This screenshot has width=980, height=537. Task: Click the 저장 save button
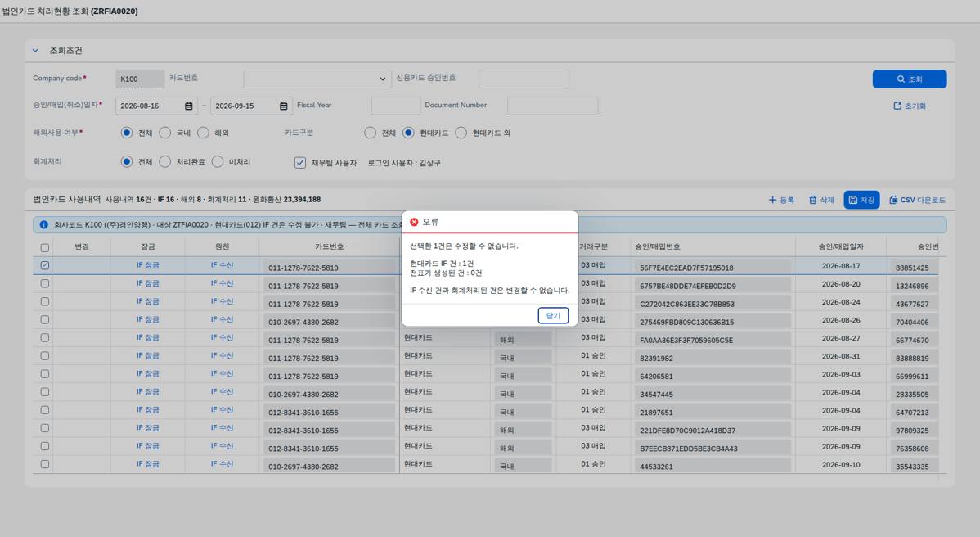point(862,200)
